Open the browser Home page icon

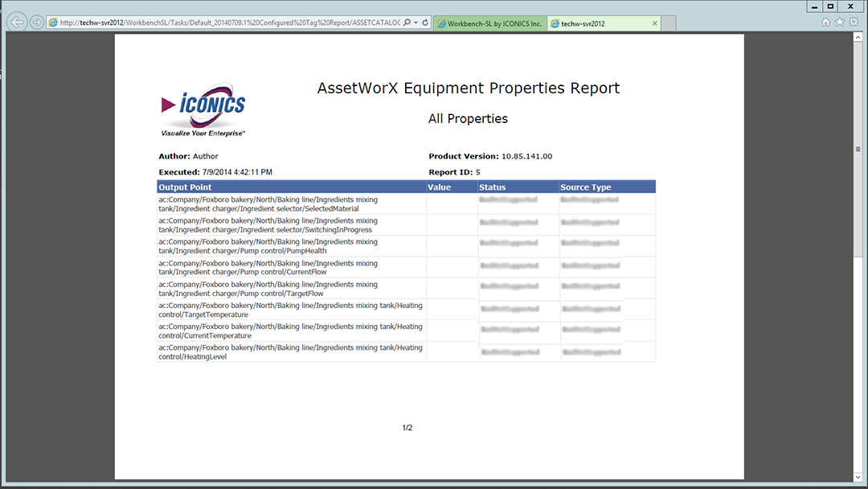825,23
